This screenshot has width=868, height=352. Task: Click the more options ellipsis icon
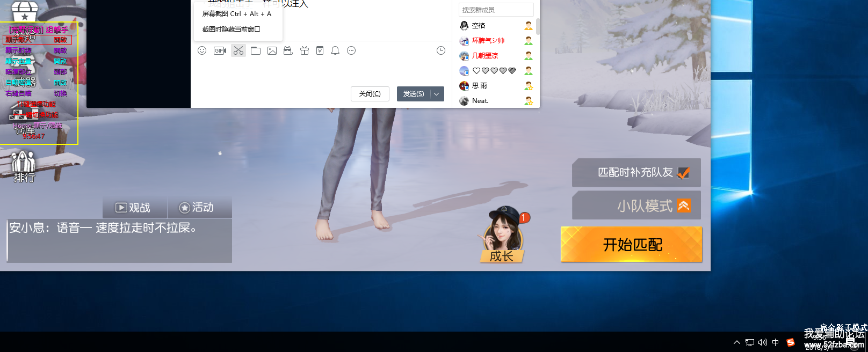pos(351,50)
